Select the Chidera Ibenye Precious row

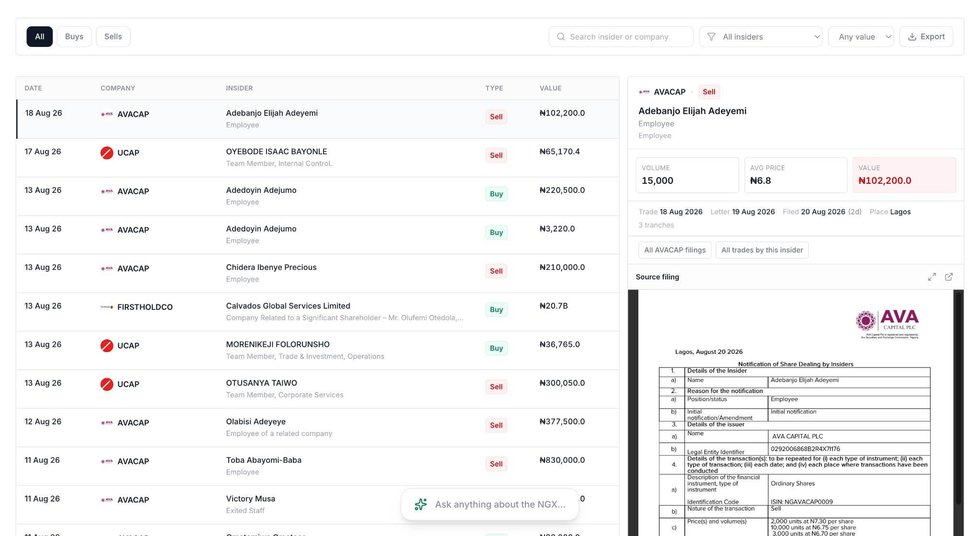pos(318,273)
